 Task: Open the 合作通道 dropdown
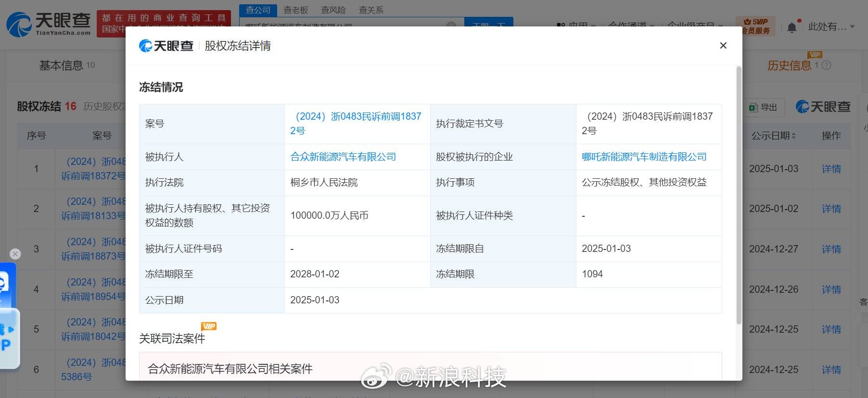pyautogui.click(x=631, y=25)
